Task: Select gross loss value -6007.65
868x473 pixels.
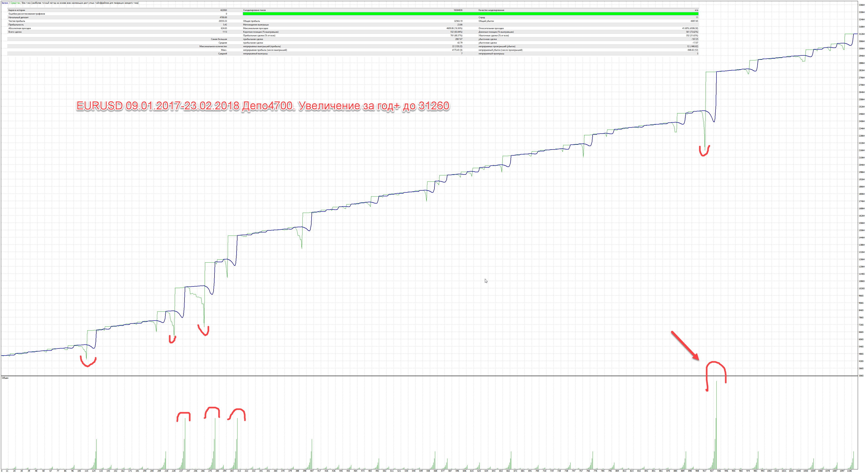Action: coord(694,21)
